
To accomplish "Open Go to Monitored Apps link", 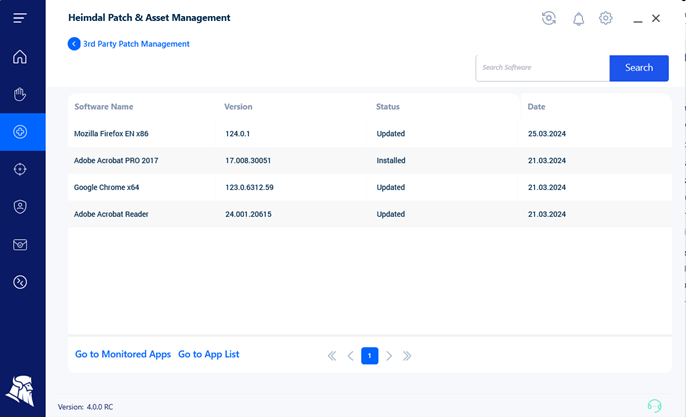I will 123,354.
